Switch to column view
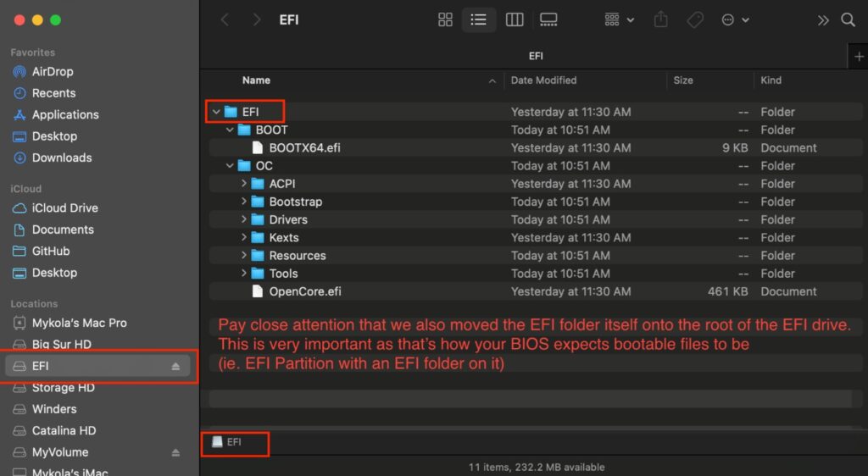The width and height of the screenshot is (868, 476). 515,19
